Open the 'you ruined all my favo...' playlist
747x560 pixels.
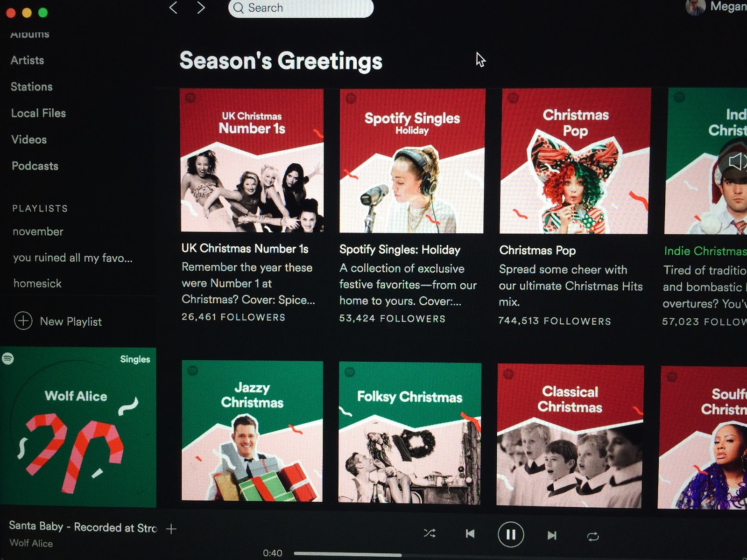[73, 258]
